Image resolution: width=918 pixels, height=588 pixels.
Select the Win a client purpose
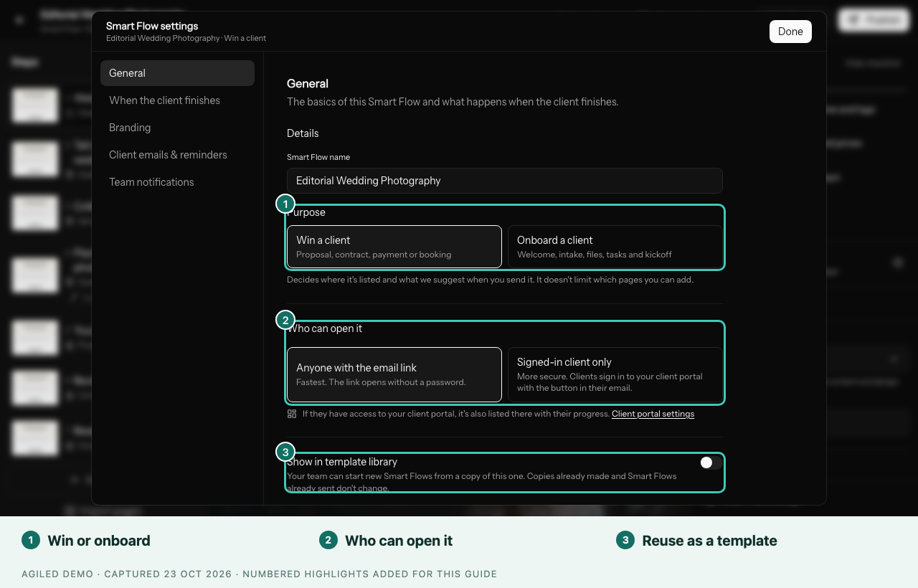394,247
